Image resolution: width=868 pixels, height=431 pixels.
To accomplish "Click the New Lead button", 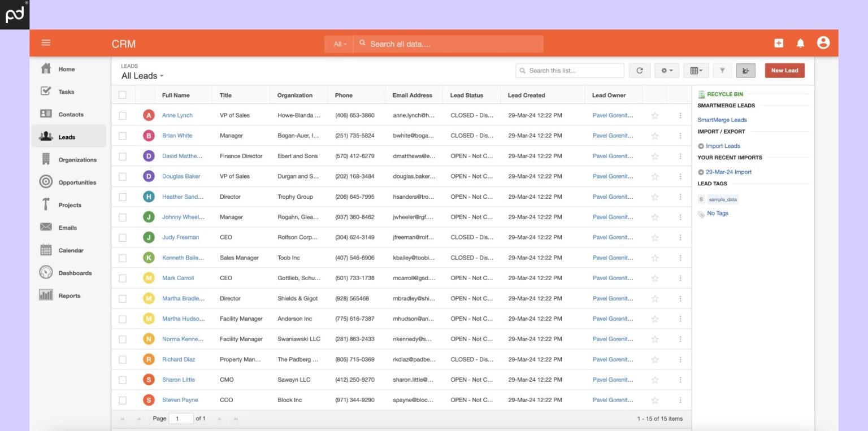I will point(784,70).
